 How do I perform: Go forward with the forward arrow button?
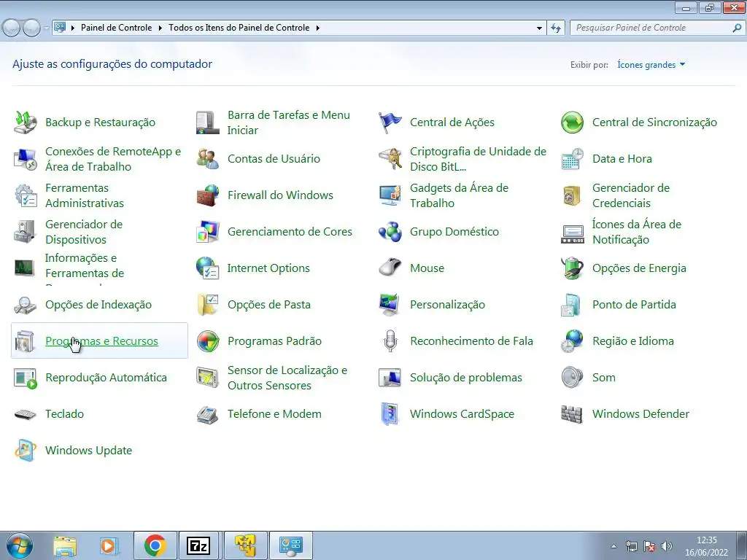31,28
